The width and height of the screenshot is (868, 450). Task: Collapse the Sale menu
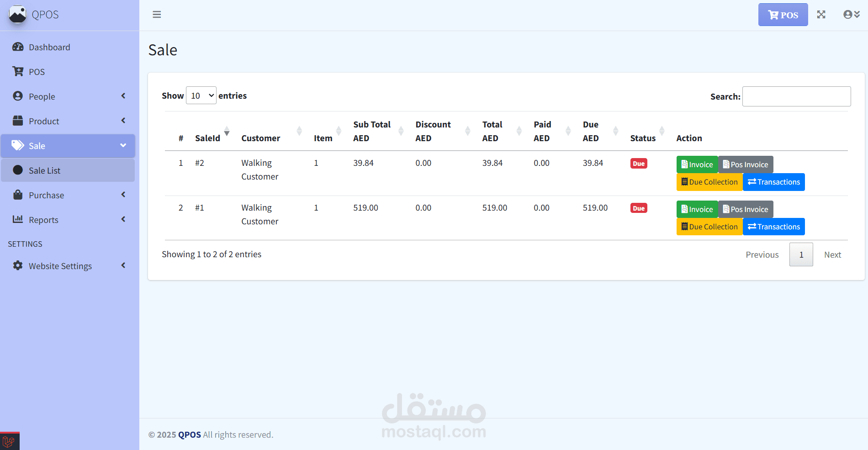[x=68, y=146]
